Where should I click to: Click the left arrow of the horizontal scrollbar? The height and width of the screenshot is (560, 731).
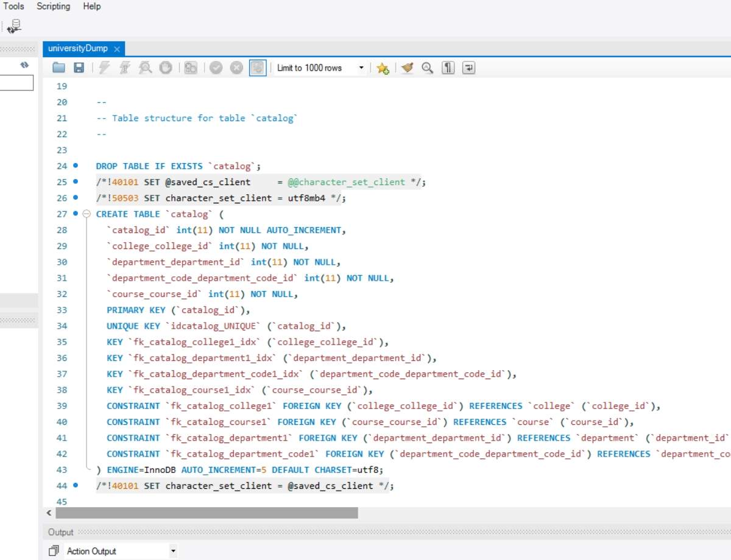[x=49, y=513]
